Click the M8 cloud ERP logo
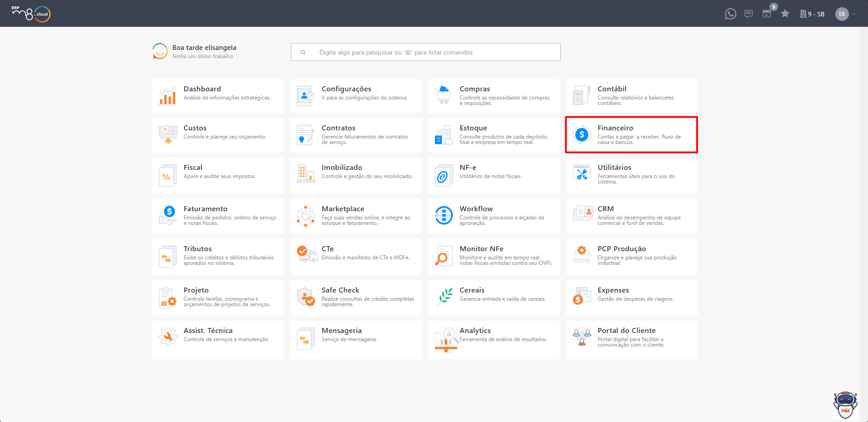Image resolution: width=868 pixels, height=422 pixels. [31, 14]
